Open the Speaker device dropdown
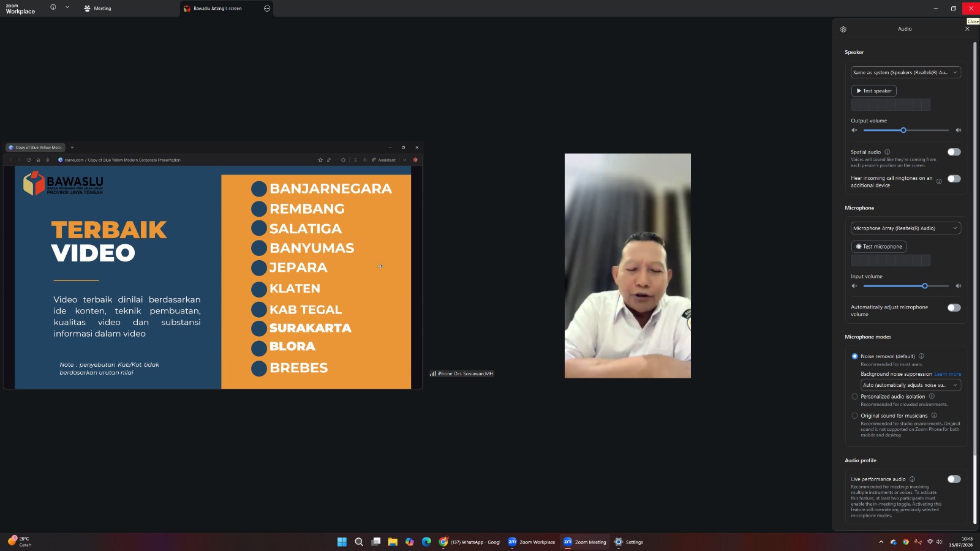The height and width of the screenshot is (551, 980). (905, 72)
